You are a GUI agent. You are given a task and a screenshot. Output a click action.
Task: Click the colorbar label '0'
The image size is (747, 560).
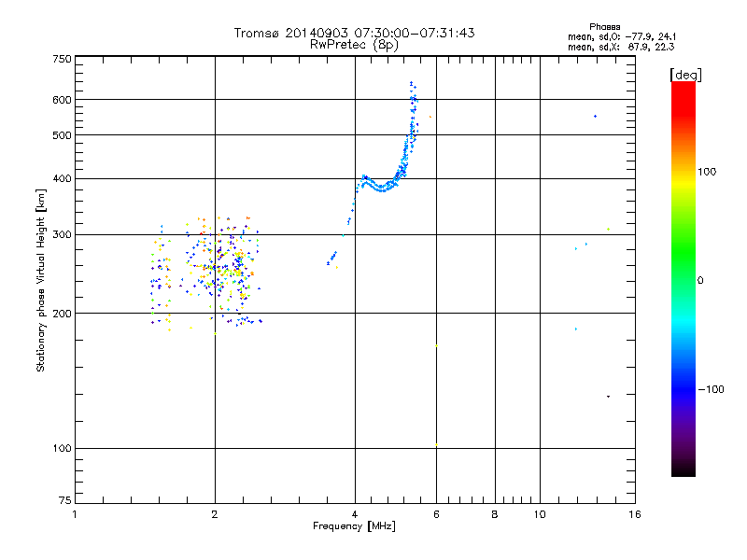coord(700,280)
